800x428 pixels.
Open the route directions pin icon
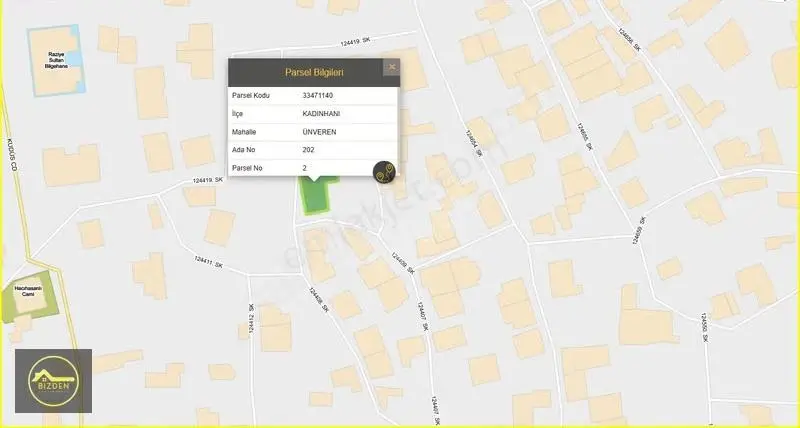pyautogui.click(x=384, y=172)
